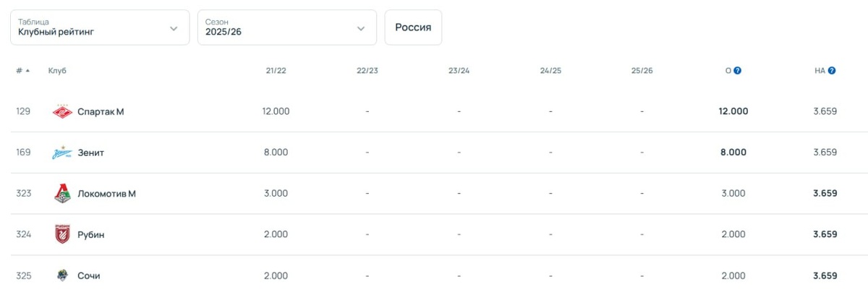The image size is (868, 305).
Task: Open Рубин club link
Action: click(91, 234)
